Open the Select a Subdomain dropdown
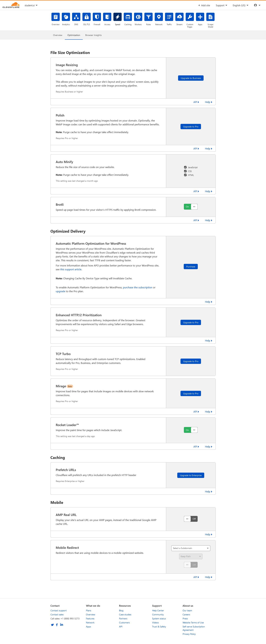Screen dimensions: 266x644 191,548
